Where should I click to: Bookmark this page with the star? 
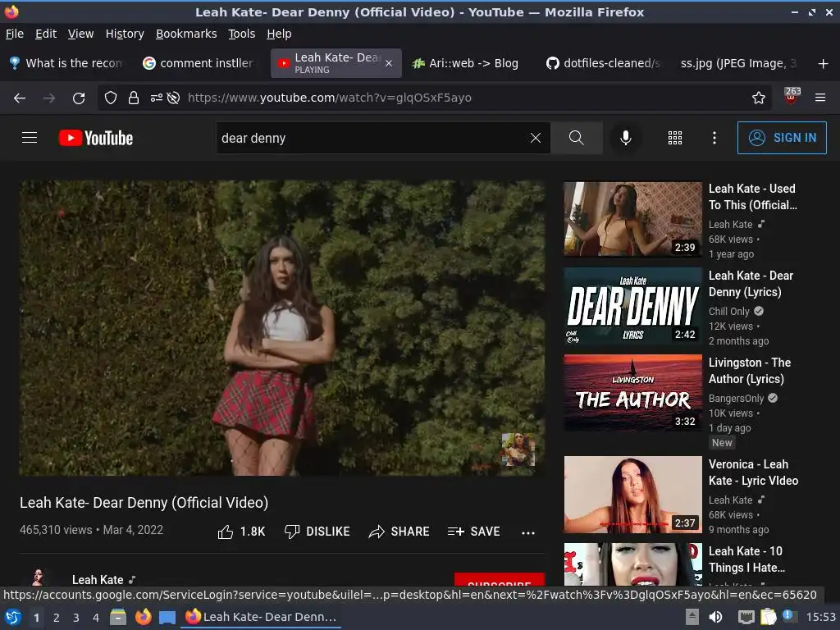tap(758, 98)
